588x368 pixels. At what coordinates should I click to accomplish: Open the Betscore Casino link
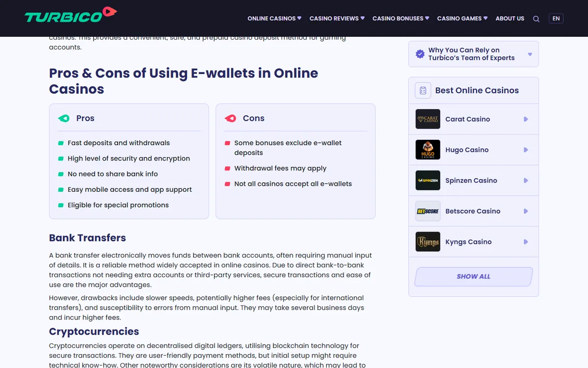[473, 211]
